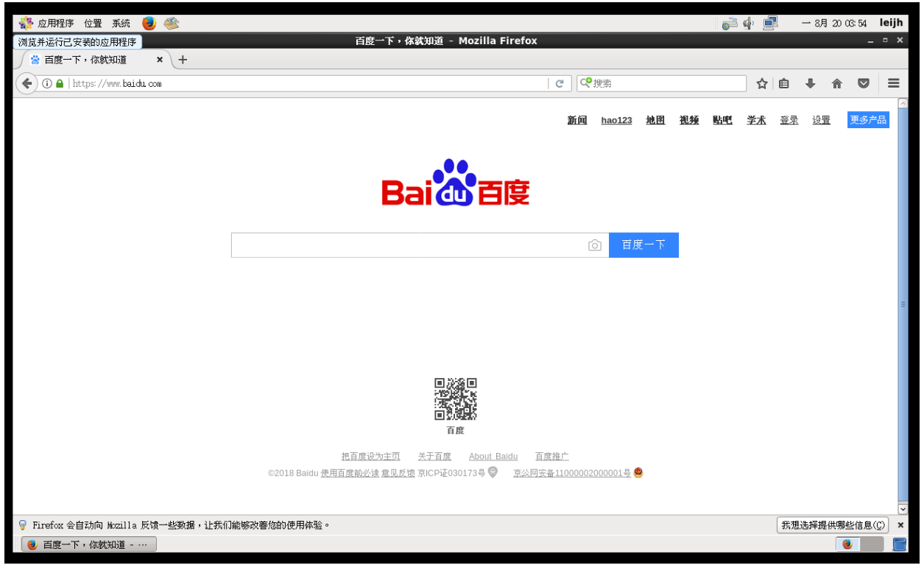Click the 登录 link
The image size is (924, 568).
[789, 120]
